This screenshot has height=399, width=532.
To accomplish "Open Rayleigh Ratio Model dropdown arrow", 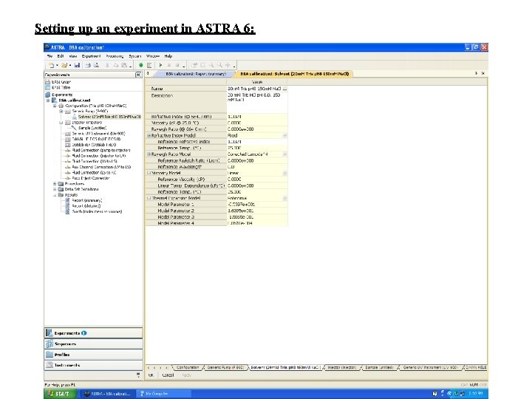I will coord(284,154).
